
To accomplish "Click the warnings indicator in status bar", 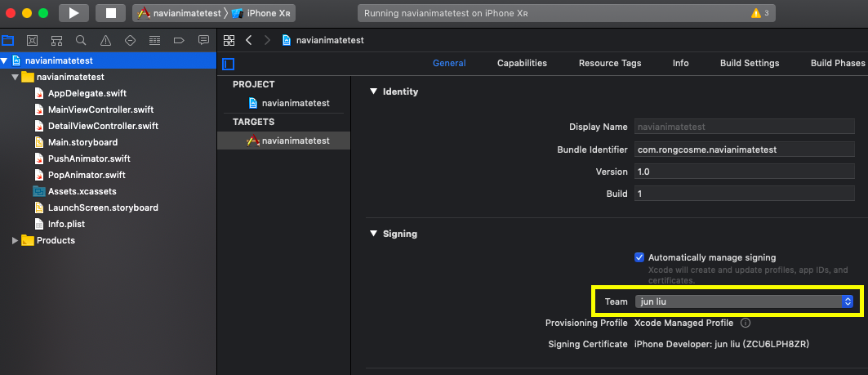I will pyautogui.click(x=760, y=13).
